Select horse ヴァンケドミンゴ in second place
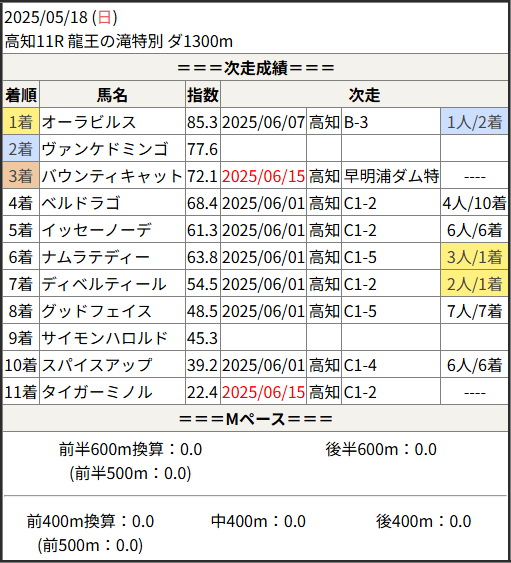This screenshot has width=511, height=563. [x=105, y=149]
